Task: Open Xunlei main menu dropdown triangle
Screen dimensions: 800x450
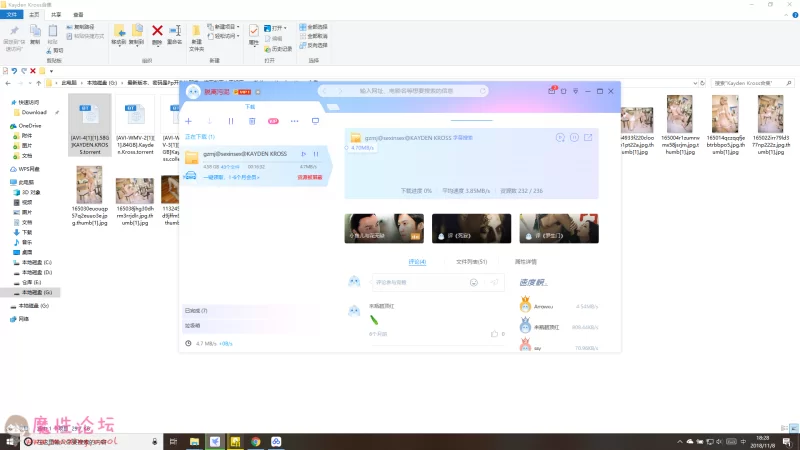Action: pos(576,91)
